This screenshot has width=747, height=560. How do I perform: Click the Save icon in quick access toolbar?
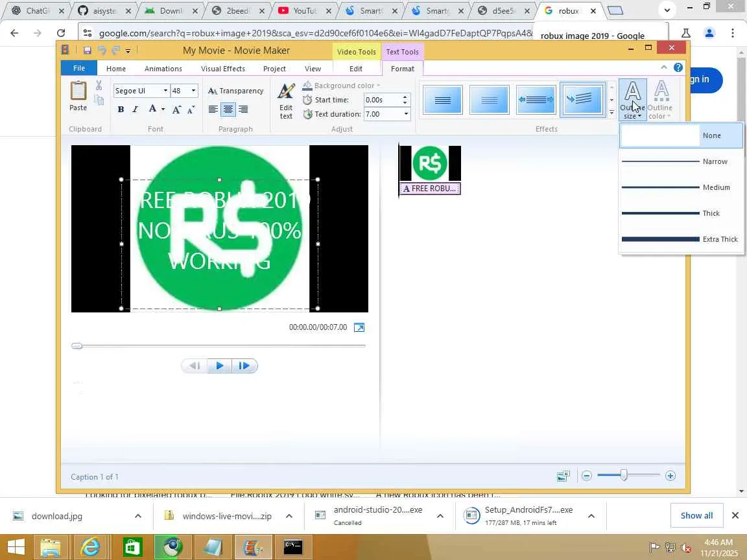pos(87,50)
